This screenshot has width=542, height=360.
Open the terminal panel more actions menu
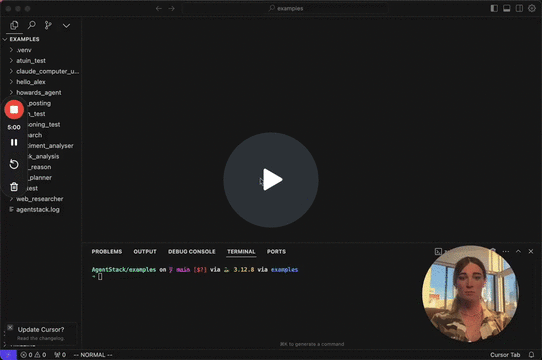[506, 251]
